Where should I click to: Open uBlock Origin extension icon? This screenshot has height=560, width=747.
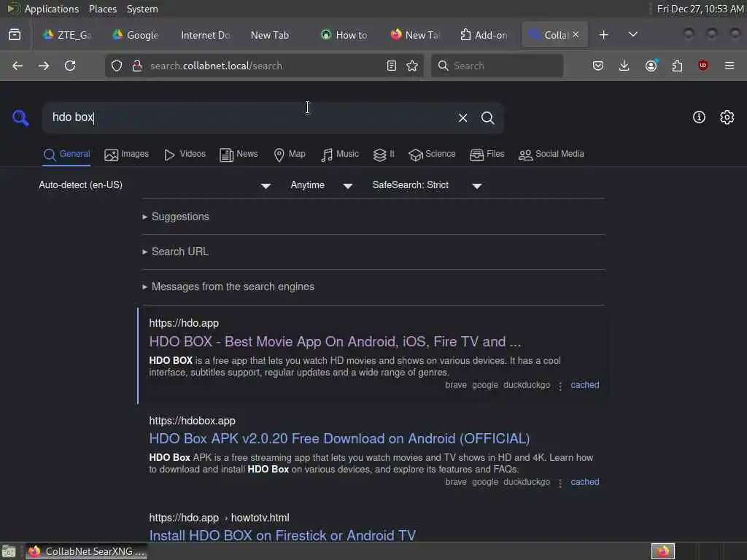[703, 65]
